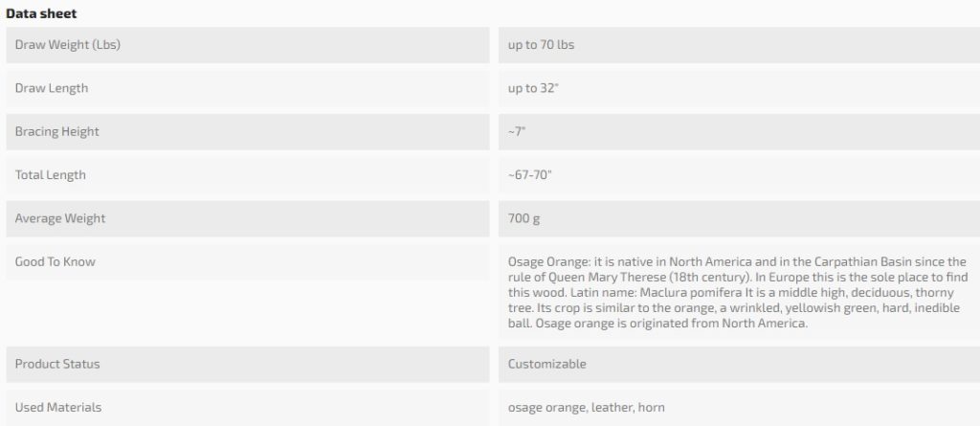Click the 'up to 32"' value cell

(535, 88)
